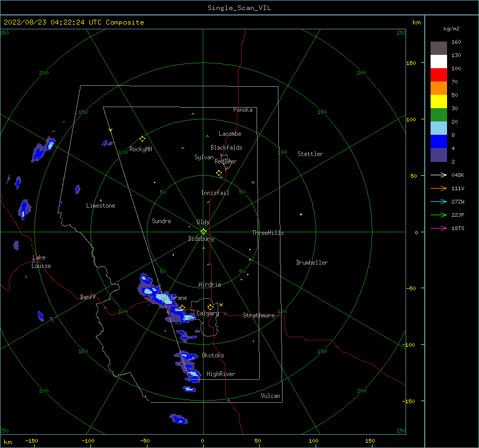Select the purple 2-4 color swatch
Screen dimensions: 479x448
coord(439,155)
